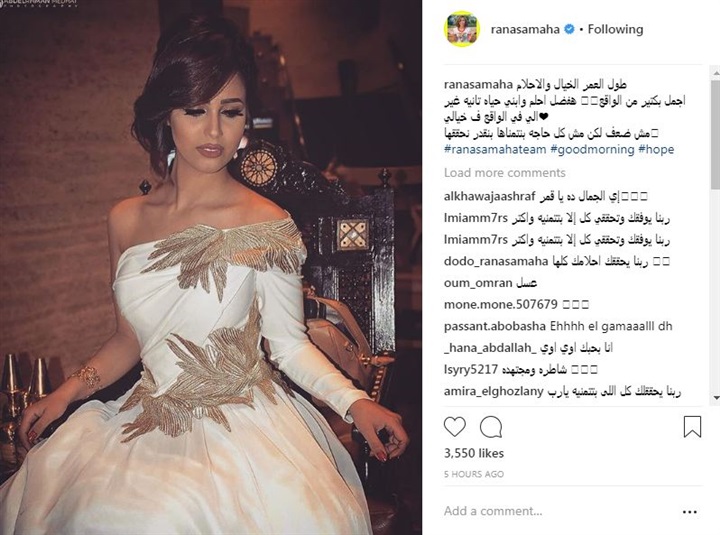Click the 5 HOURS AGO timestamp
The image size is (720, 535).
pos(474,474)
